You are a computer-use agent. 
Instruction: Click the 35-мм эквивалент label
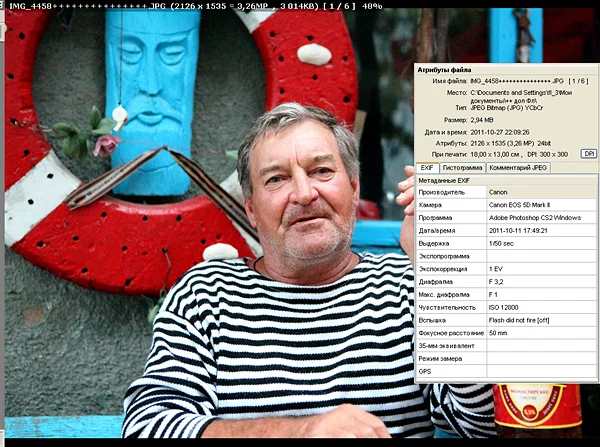point(447,346)
